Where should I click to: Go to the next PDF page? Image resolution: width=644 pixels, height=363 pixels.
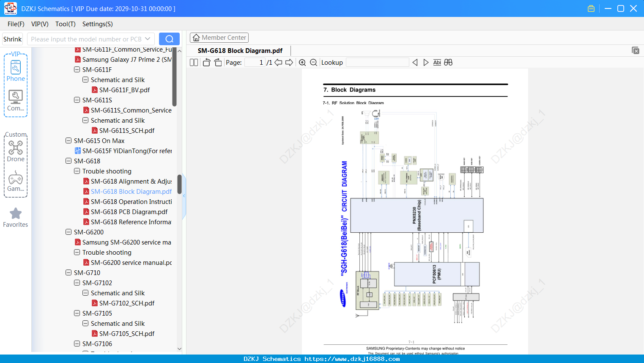tap(289, 63)
